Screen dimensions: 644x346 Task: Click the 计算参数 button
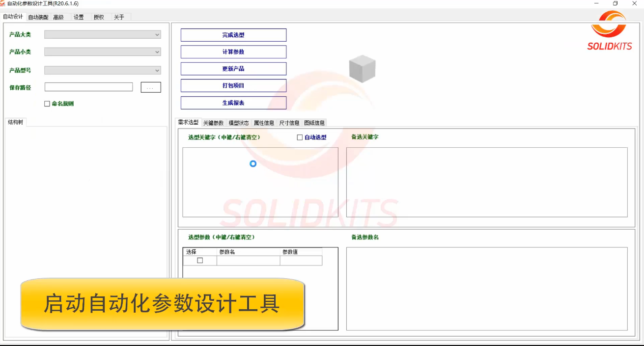point(233,52)
